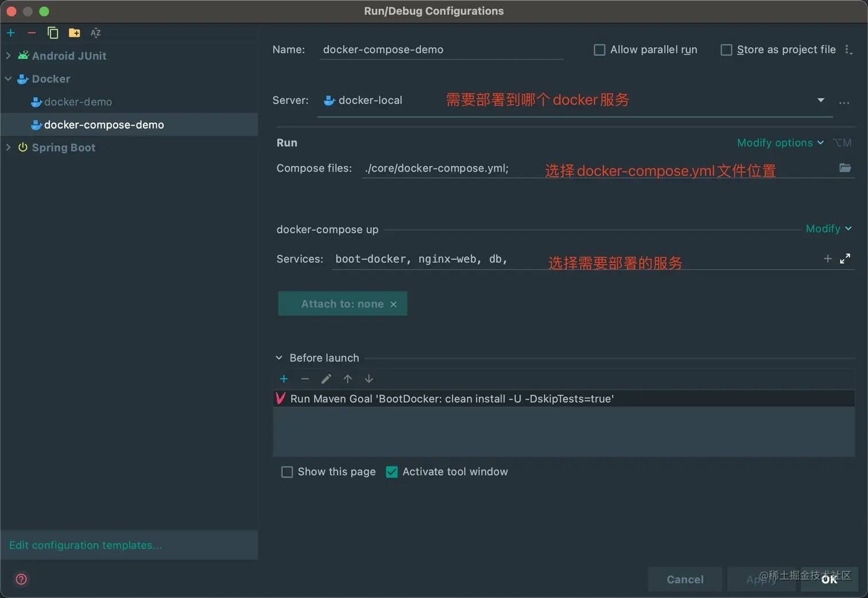The image size is (868, 598).
Task: Expand the Android JUnit node
Action: 8,56
